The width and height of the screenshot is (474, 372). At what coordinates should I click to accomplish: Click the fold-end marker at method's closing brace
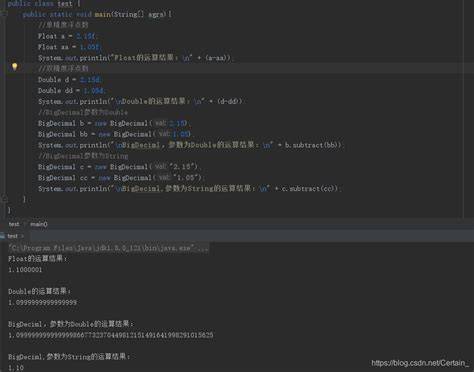click(4, 199)
